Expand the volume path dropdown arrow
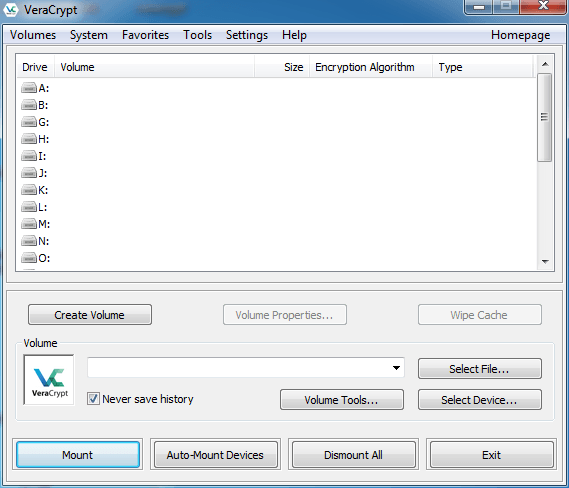Screen dimensions: 569x488 (x=396, y=368)
